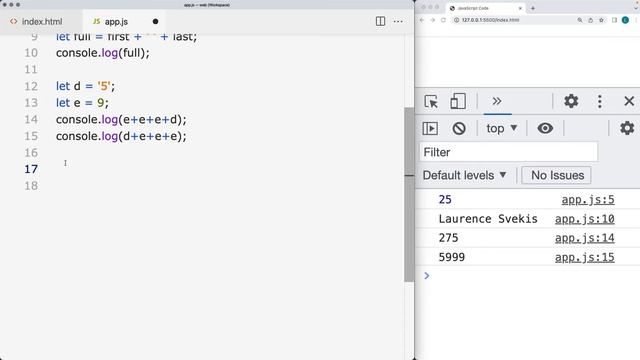Image resolution: width=640 pixels, height=360 pixels.
Task: Select console output 5999
Action: 451,257
